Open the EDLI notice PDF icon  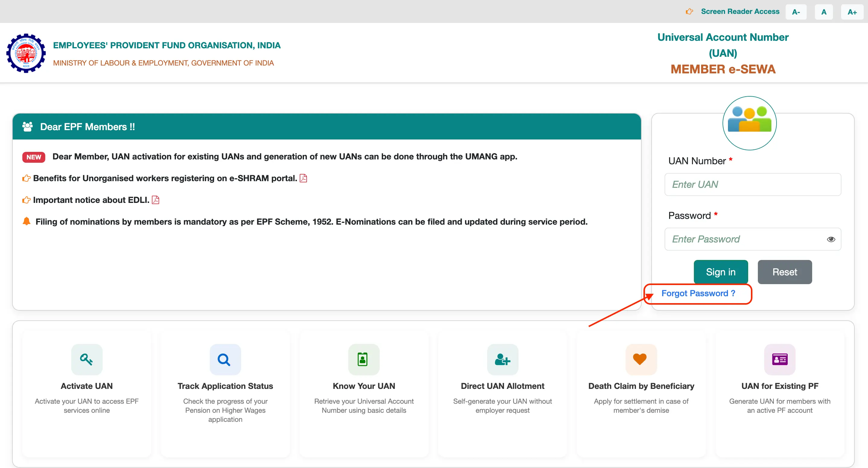155,200
